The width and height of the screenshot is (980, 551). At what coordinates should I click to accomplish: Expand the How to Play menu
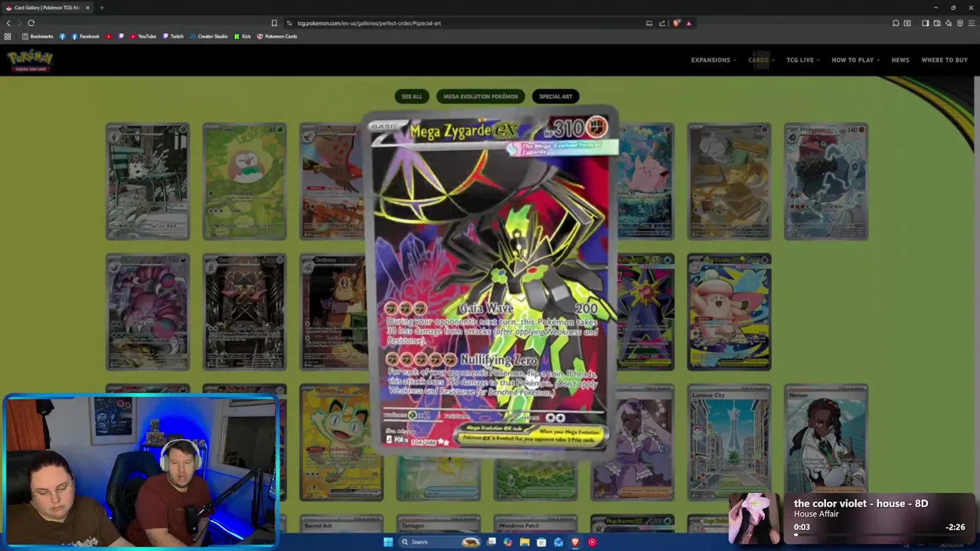tap(855, 60)
